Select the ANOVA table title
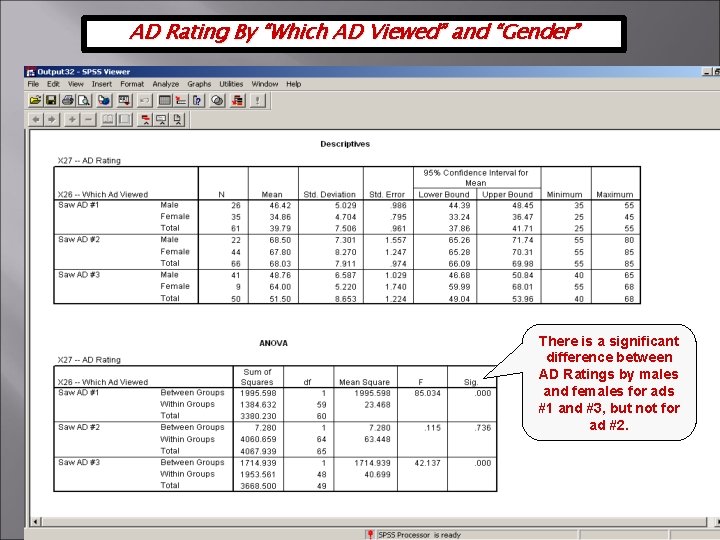 coord(273,343)
